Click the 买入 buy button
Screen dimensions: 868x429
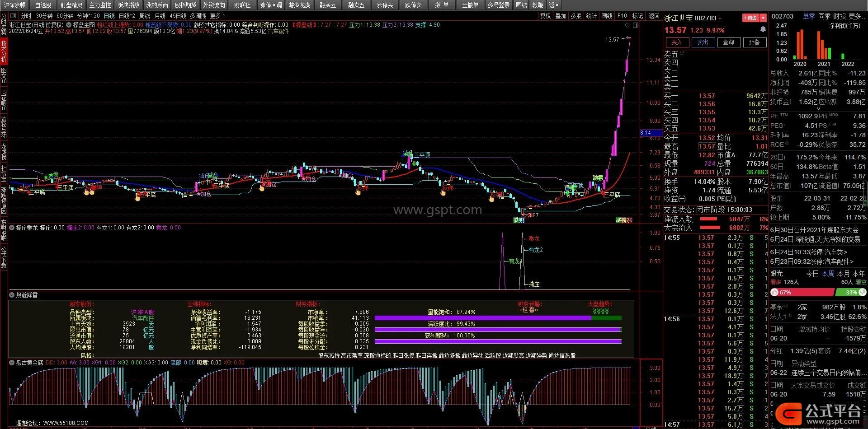pyautogui.click(x=677, y=42)
